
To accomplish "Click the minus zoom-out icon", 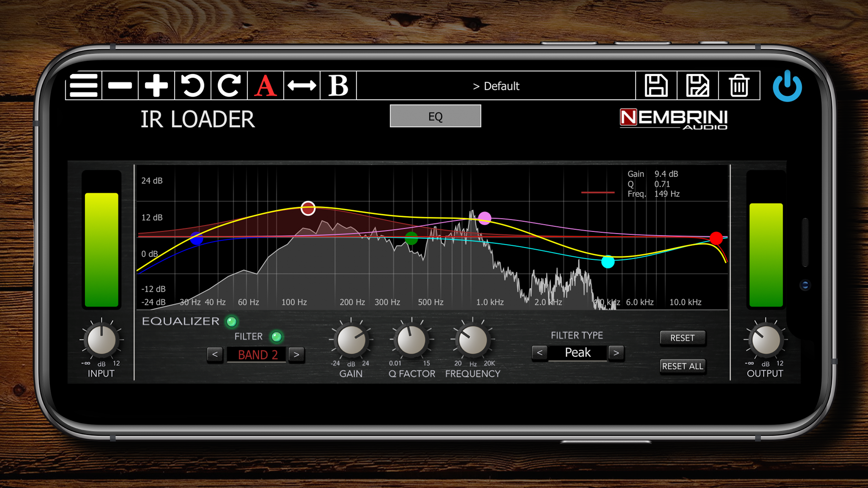I will pos(120,85).
